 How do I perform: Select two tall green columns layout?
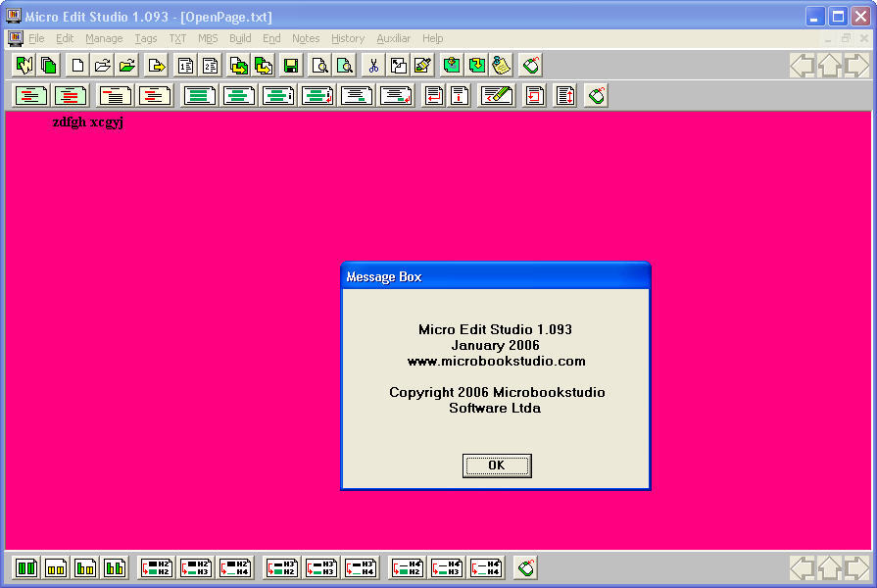[x=25, y=567]
